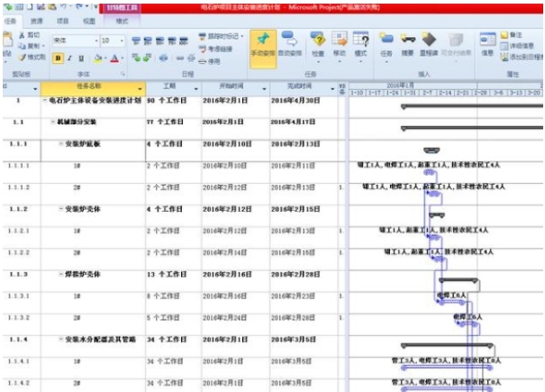Select duration cell '90 个工作日'

coord(173,107)
